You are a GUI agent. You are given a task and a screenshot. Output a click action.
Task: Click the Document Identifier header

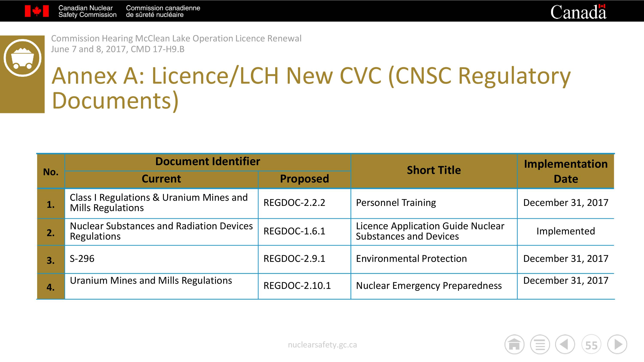(208, 162)
